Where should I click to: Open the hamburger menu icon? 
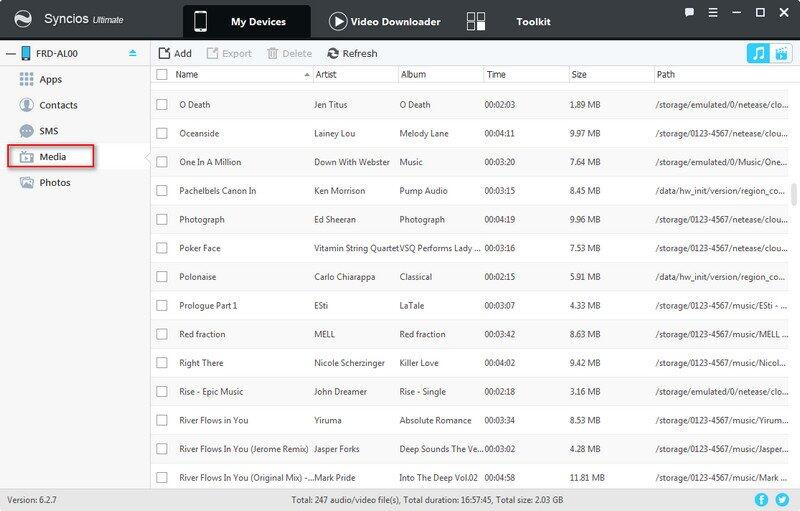point(713,12)
